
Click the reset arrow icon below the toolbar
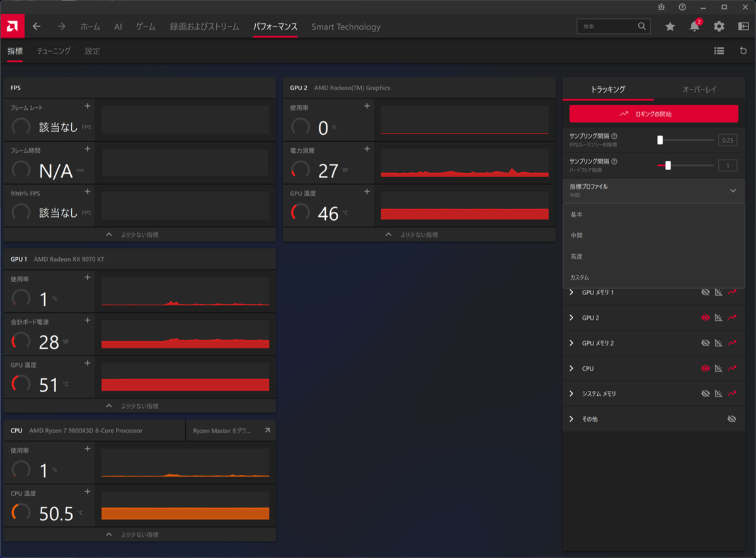pyautogui.click(x=743, y=51)
